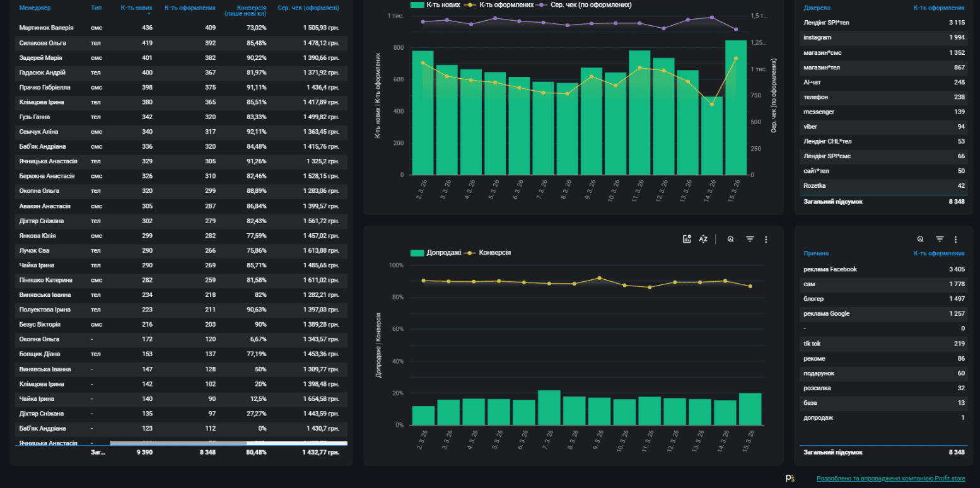
Task: Click horizontal scrollbar under managers table
Action: (229, 443)
